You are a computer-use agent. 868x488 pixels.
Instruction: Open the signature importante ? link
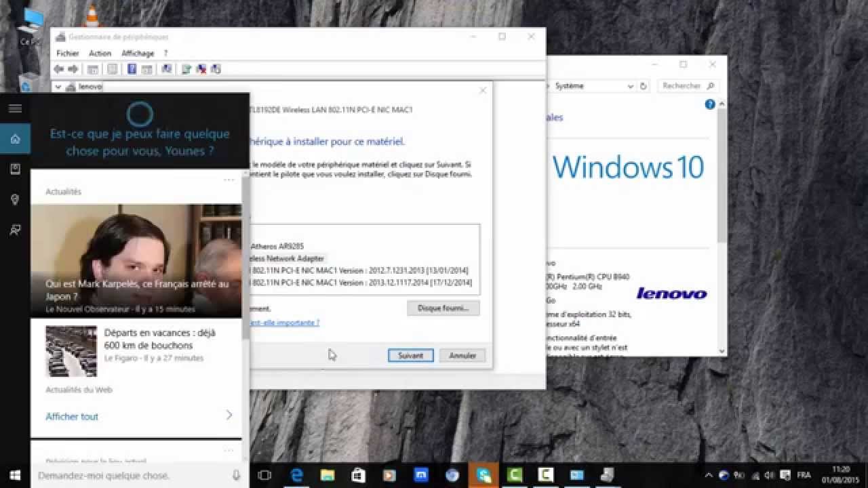click(x=285, y=323)
